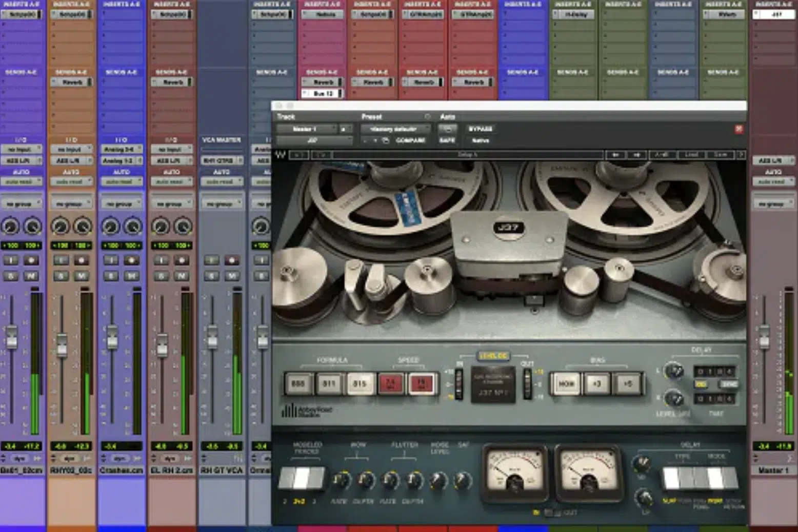
Task: Set tape speed to 7.5 ips
Action: point(391,383)
